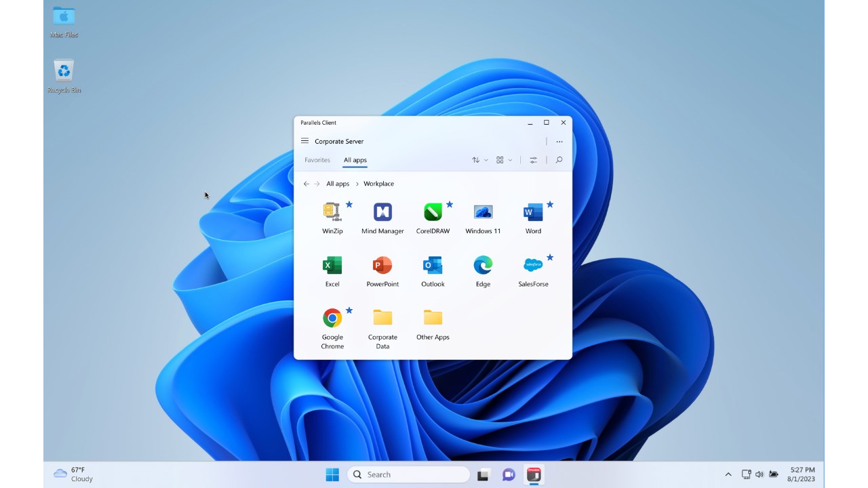868x488 pixels.
Task: Go forward using the right arrow
Action: 317,184
